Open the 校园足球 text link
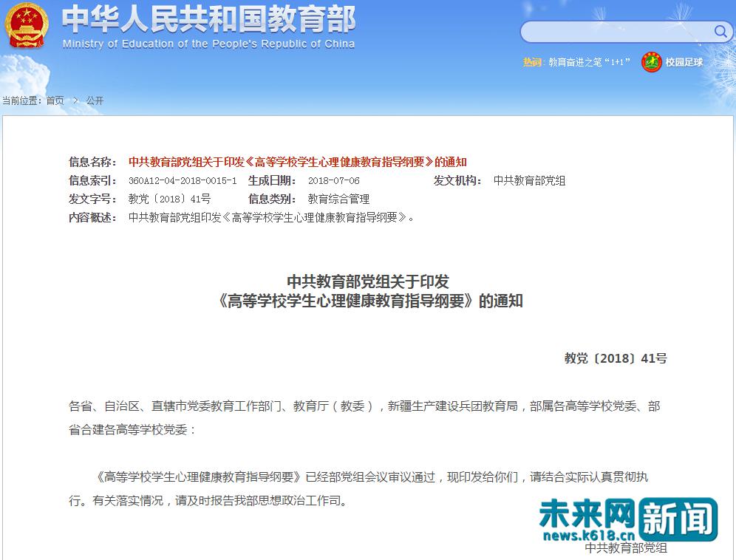Viewport: 736px width, 560px height. [x=684, y=63]
